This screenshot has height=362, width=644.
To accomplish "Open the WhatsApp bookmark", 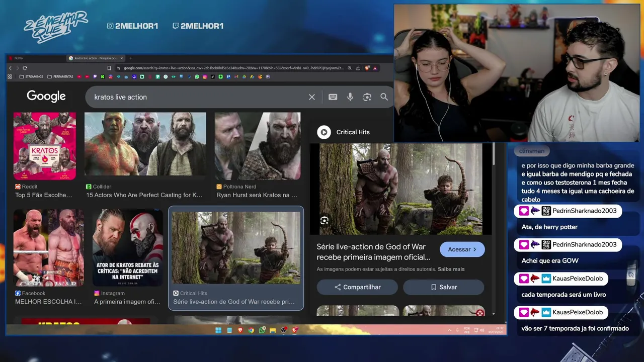I will 197,76.
